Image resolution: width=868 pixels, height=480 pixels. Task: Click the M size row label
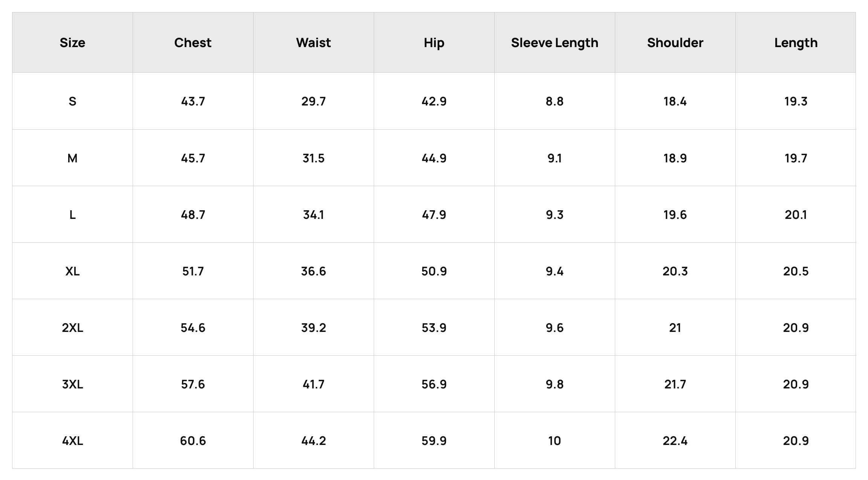pyautogui.click(x=72, y=158)
